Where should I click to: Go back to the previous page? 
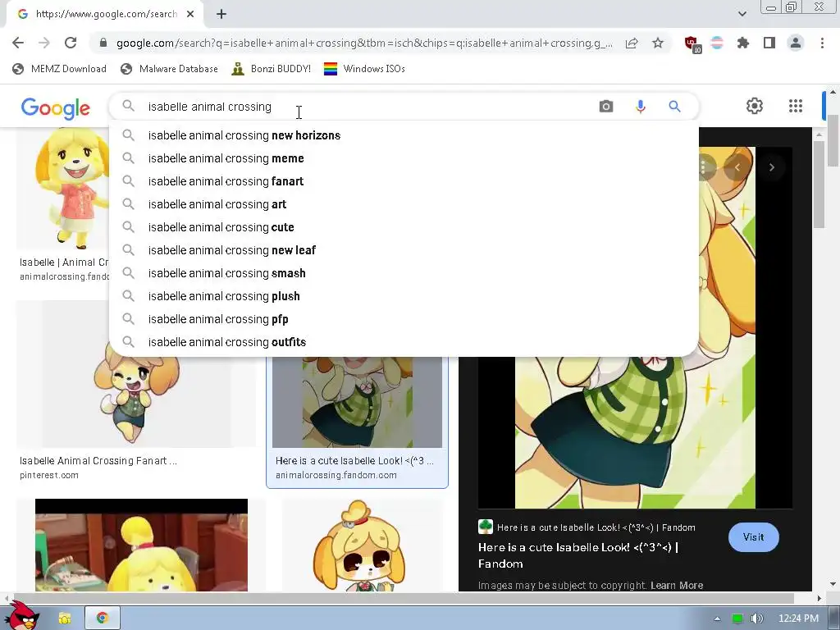(18, 43)
